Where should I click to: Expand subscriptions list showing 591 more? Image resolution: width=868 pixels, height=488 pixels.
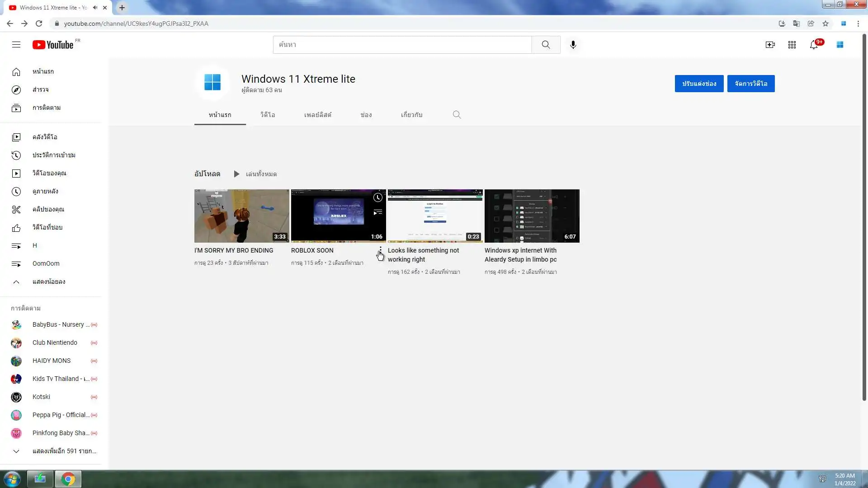point(64,451)
